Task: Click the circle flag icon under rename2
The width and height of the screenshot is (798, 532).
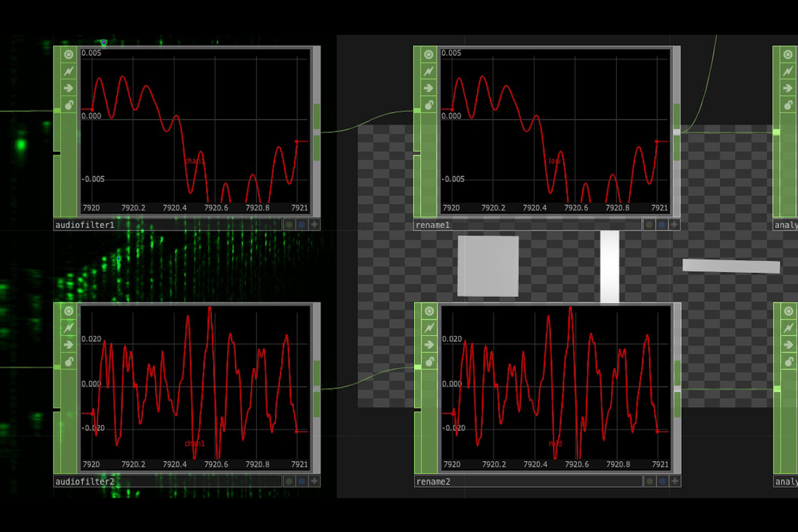Action: (x=650, y=481)
